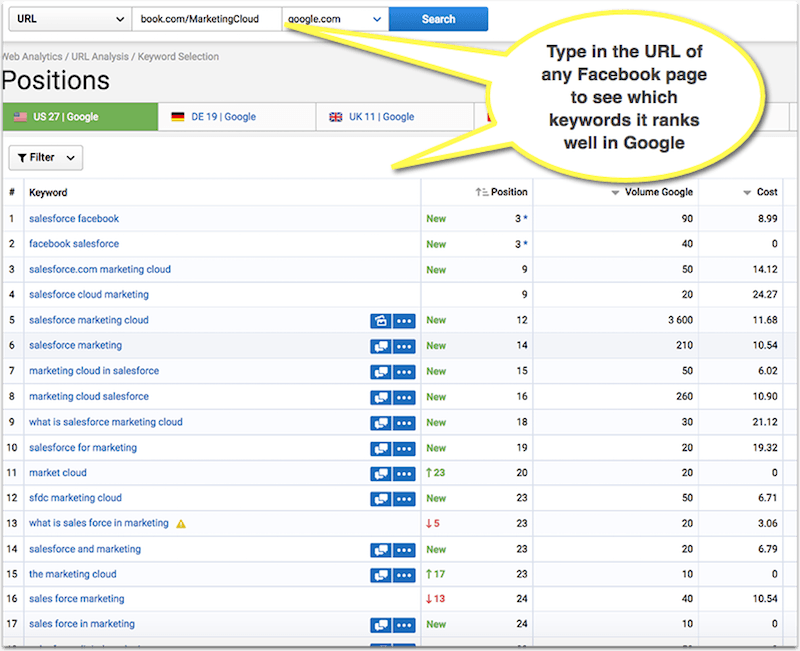Open keyword link 'salesforce marketing' in row 6

click(76, 345)
